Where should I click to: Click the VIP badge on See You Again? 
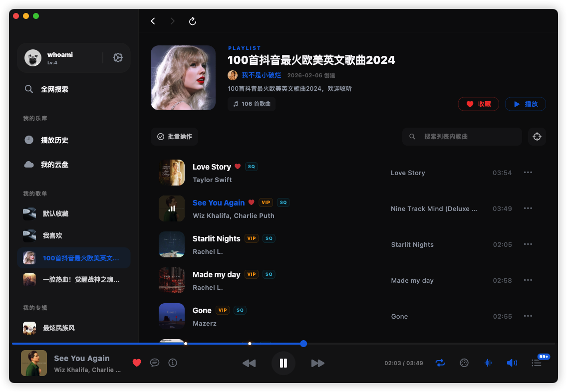(x=266, y=202)
